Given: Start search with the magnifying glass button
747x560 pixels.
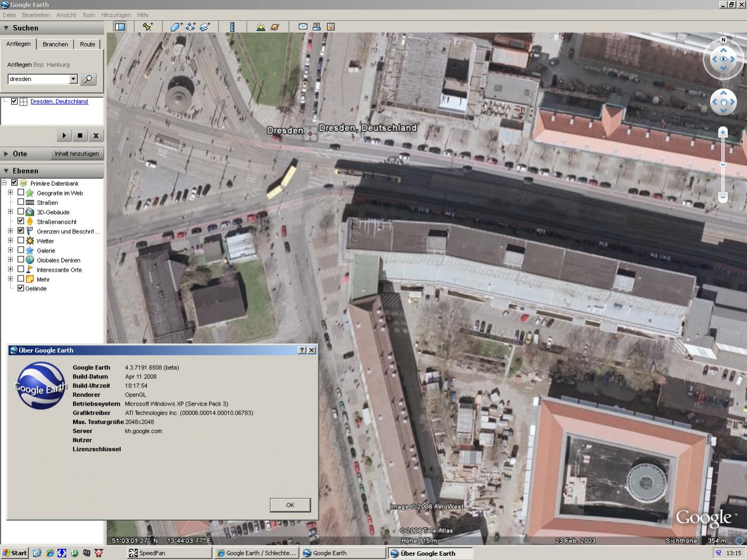Looking at the screenshot, I should pos(88,79).
